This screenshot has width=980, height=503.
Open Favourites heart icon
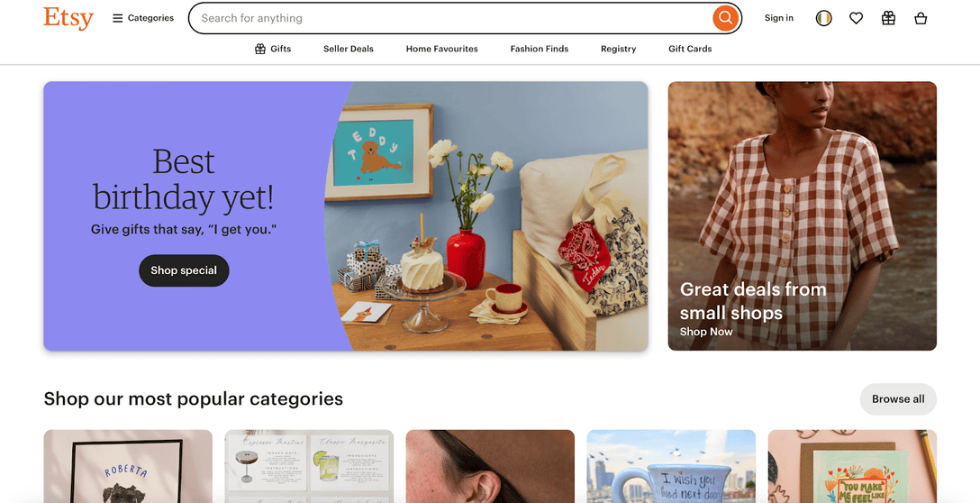click(857, 18)
